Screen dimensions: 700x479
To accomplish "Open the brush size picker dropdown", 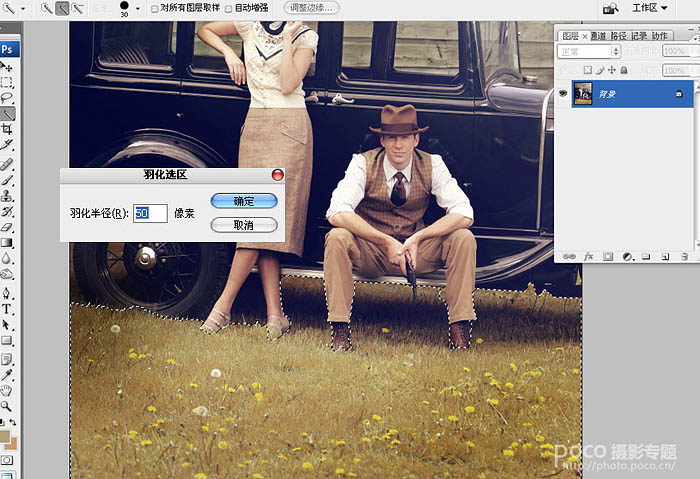I will 137,8.
